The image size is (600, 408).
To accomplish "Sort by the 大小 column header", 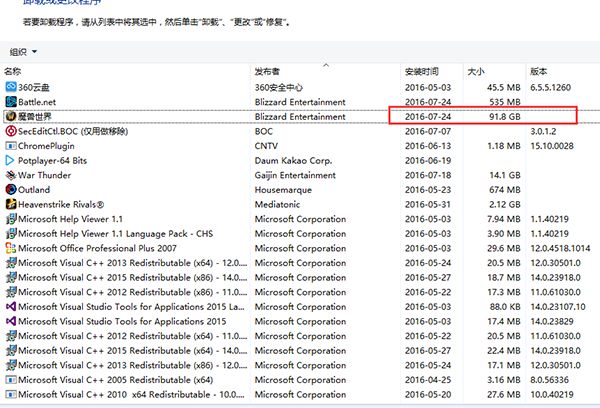I will (476, 71).
